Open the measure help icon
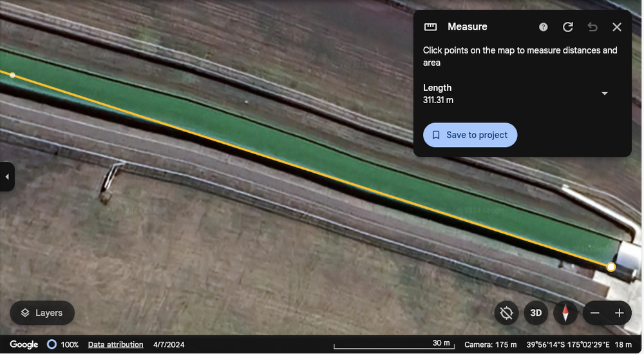This screenshot has width=644, height=354. click(x=544, y=27)
